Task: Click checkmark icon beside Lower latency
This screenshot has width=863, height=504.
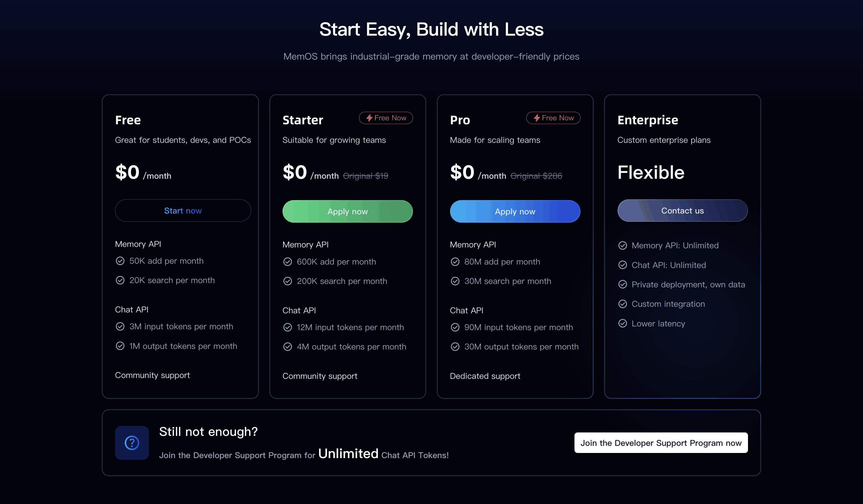Action: point(623,324)
